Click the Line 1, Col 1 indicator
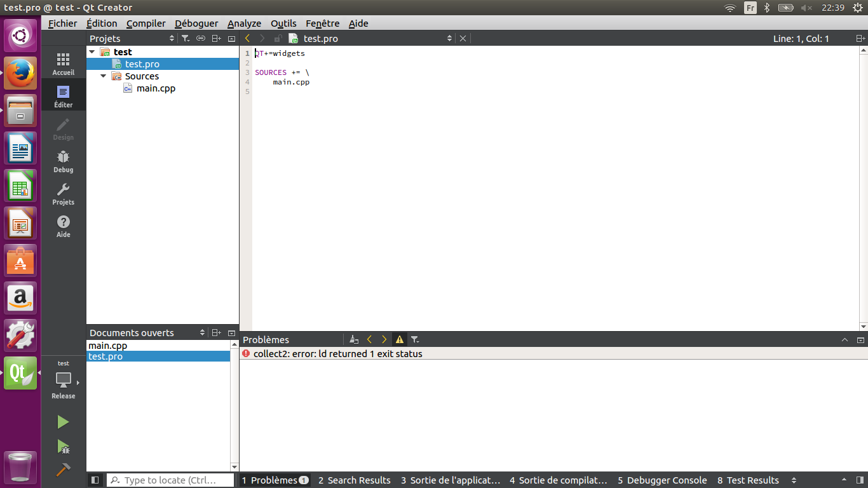Viewport: 868px width, 488px height. [801, 39]
